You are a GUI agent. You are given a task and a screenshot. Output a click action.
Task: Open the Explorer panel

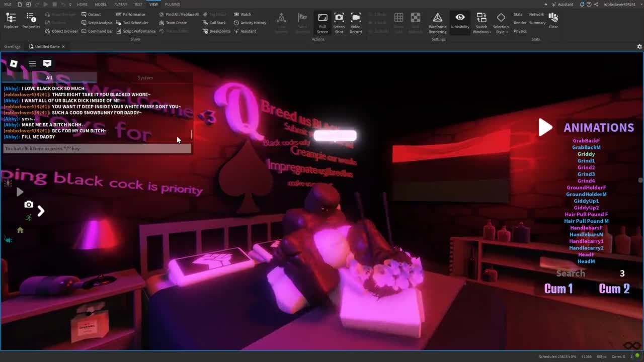pyautogui.click(x=11, y=20)
